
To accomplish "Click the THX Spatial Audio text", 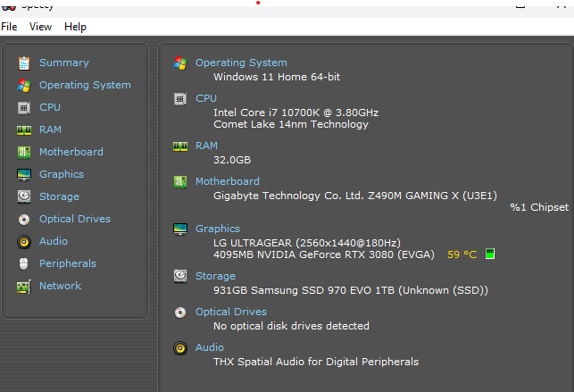I will point(316,362).
